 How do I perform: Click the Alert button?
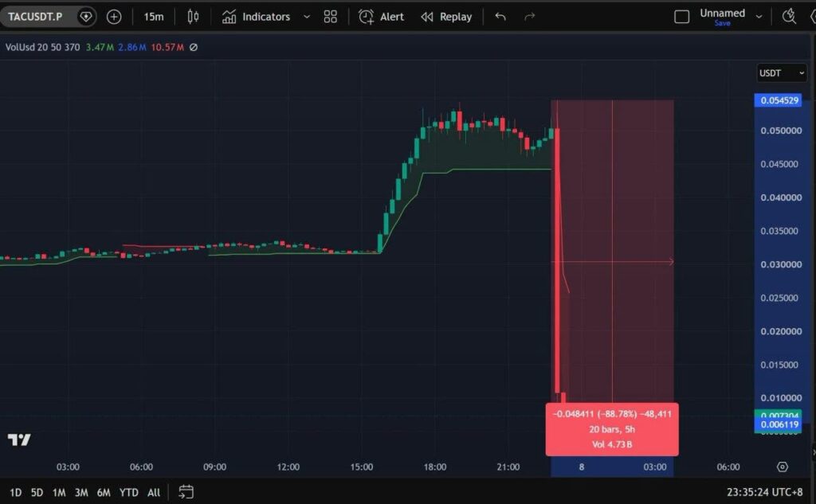(x=381, y=17)
